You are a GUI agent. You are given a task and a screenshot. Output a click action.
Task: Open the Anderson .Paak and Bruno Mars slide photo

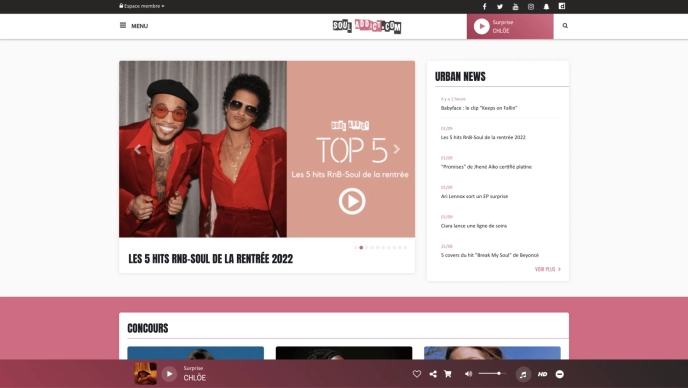[x=203, y=149]
